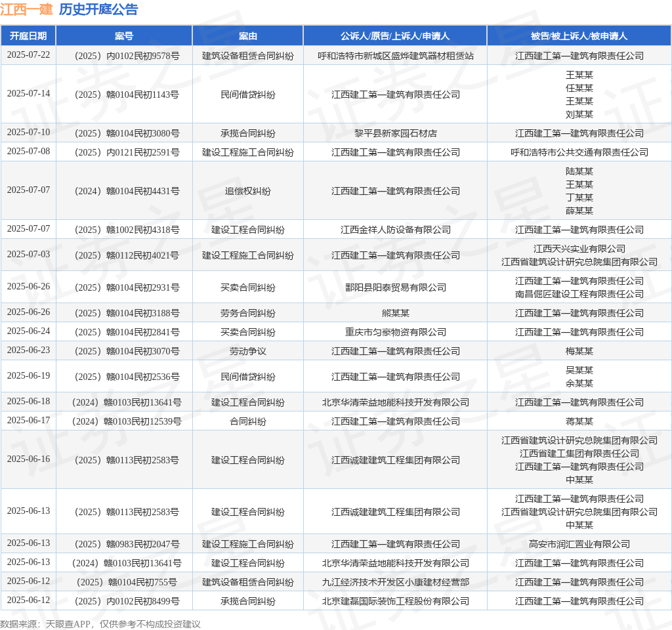This screenshot has height=630, width=672.
Task: Click the 案由 column header
Action: point(247,36)
